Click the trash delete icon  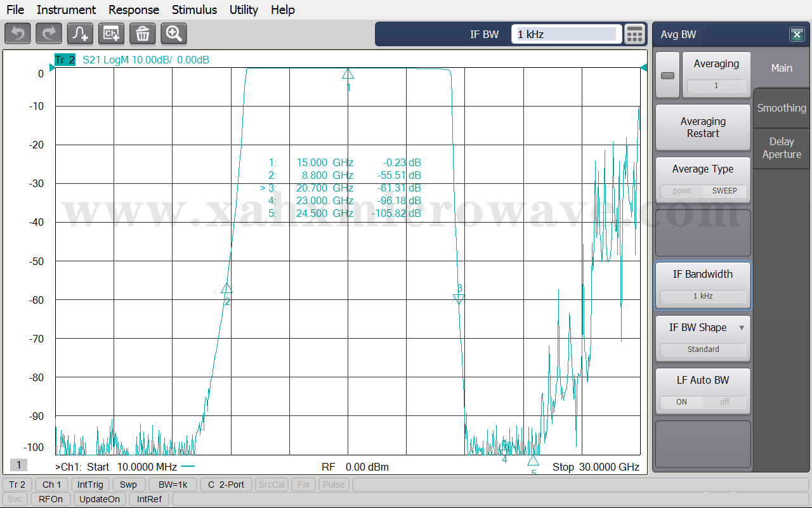tap(143, 34)
